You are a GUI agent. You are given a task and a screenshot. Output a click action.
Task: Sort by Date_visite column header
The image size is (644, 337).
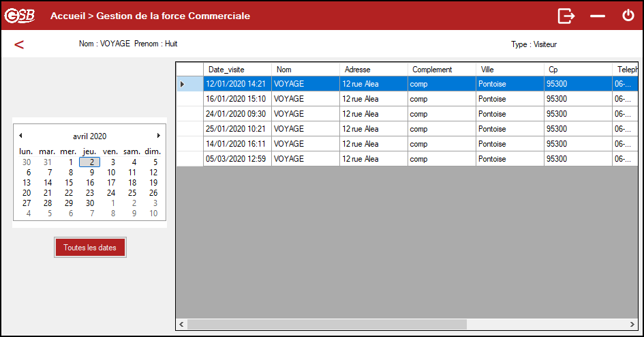pos(237,70)
